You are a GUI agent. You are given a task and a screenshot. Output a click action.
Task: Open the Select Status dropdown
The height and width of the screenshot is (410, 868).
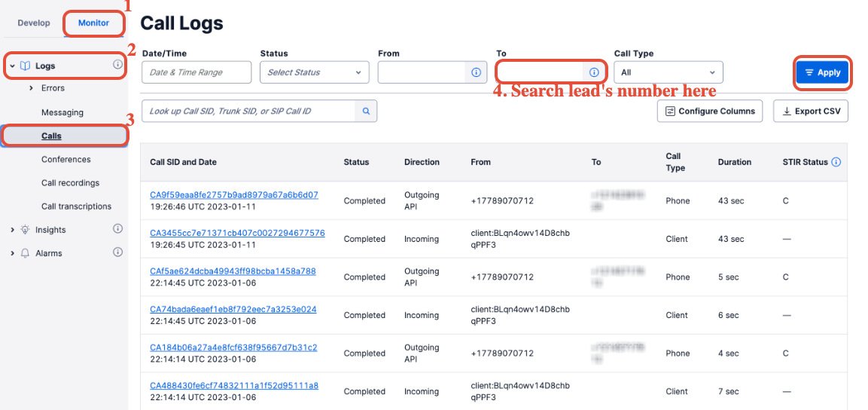point(315,72)
